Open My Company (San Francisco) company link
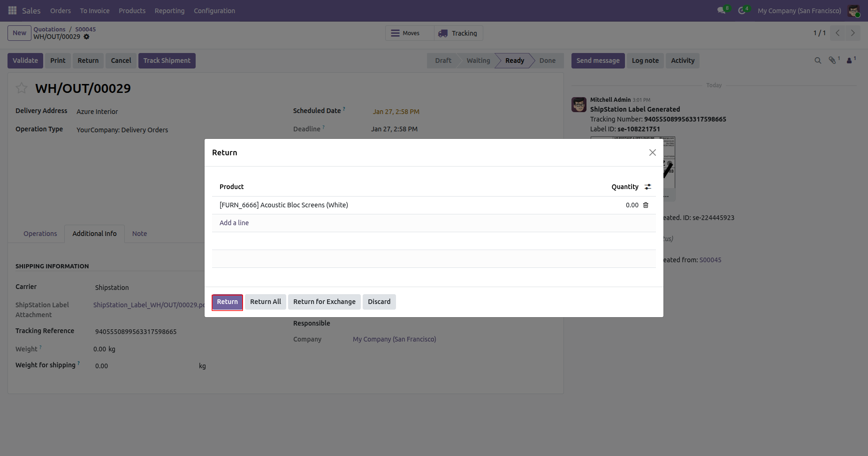Image resolution: width=868 pixels, height=456 pixels. (x=394, y=339)
